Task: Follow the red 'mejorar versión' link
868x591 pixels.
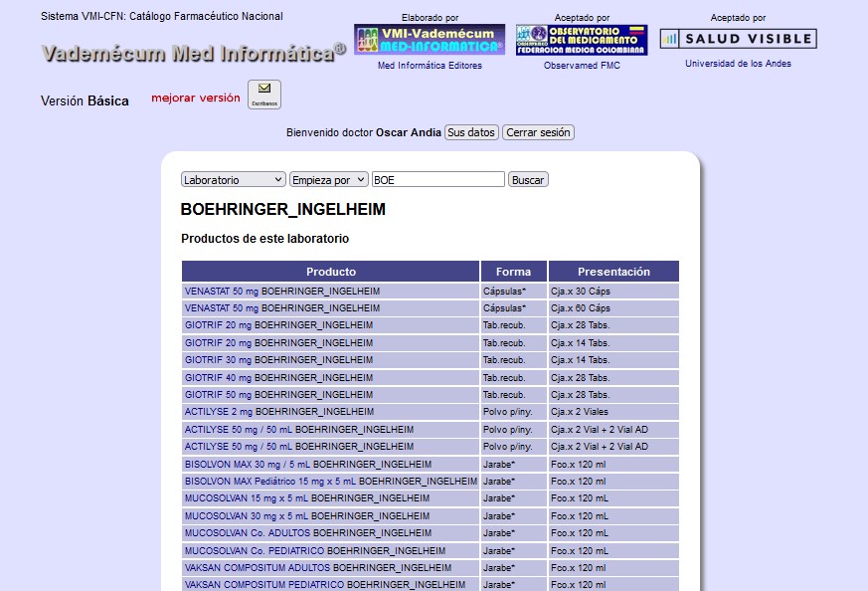Action: 196,98
